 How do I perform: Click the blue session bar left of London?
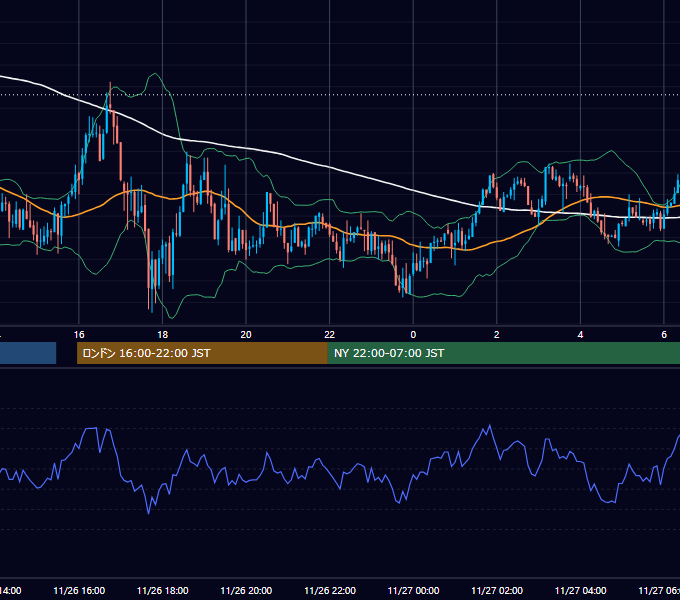[x=28, y=353]
